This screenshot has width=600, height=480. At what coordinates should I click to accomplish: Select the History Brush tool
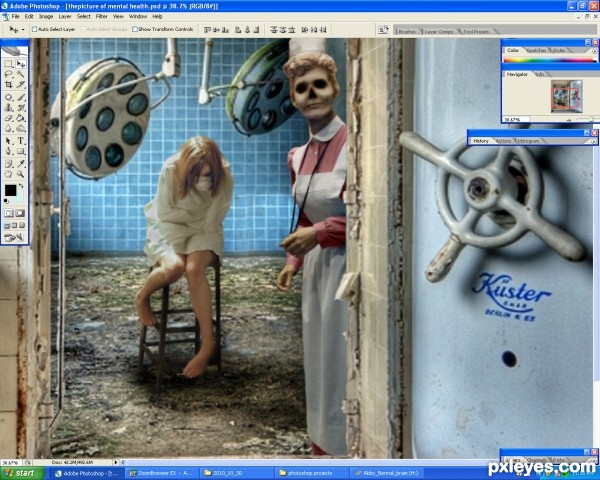pos(21,108)
